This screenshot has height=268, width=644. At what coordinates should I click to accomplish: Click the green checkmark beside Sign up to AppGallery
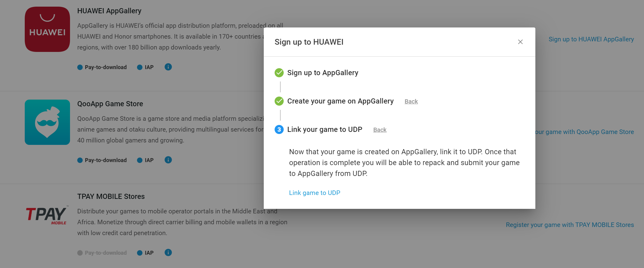pyautogui.click(x=279, y=73)
